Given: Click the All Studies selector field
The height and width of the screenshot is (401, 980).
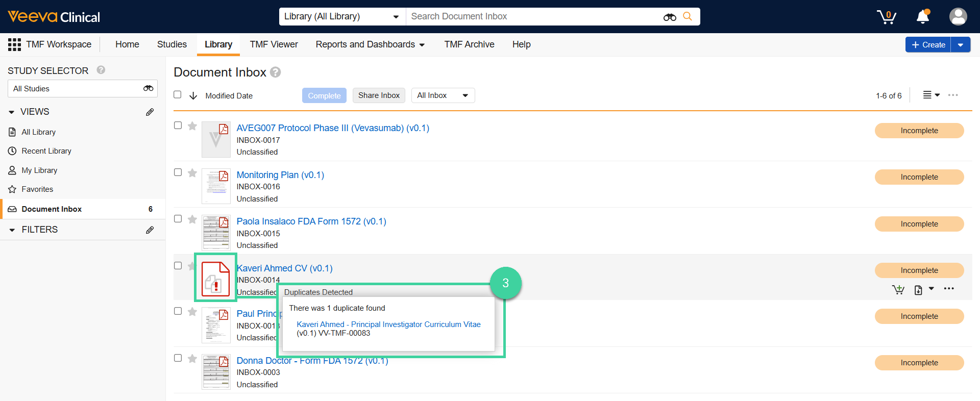Looking at the screenshot, I should click(82, 88).
